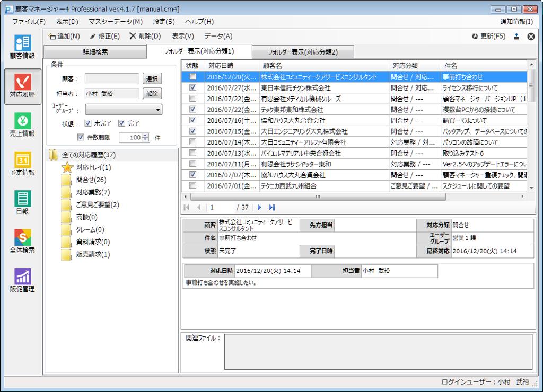
Task: Sort by the 件名 column header
Action: click(484, 66)
